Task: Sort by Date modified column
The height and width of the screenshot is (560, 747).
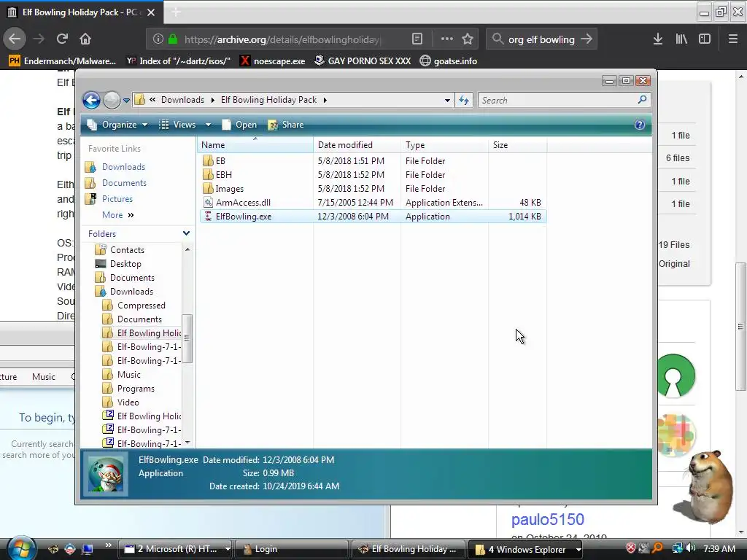Action: pos(357,145)
